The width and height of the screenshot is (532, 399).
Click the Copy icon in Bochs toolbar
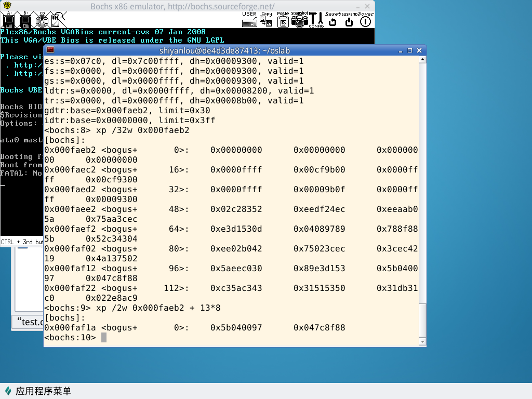(x=266, y=20)
